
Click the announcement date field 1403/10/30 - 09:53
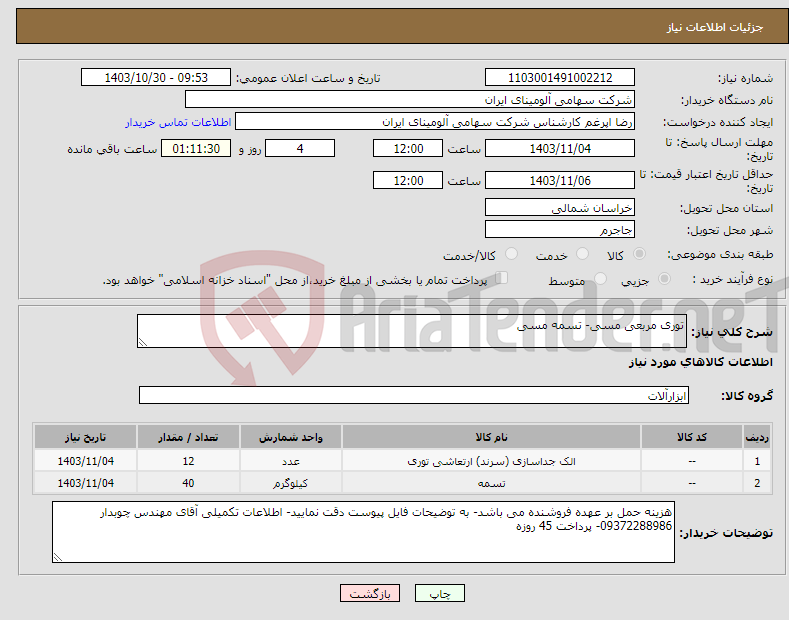[x=156, y=78]
